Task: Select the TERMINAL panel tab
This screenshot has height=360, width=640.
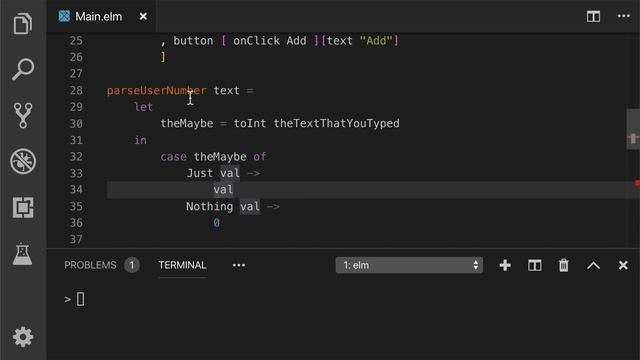Action: click(x=182, y=265)
